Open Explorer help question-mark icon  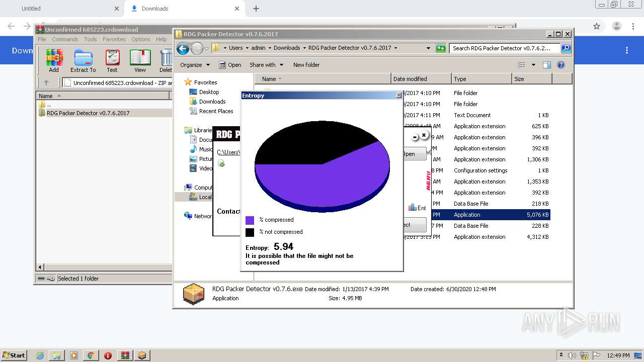(x=561, y=65)
